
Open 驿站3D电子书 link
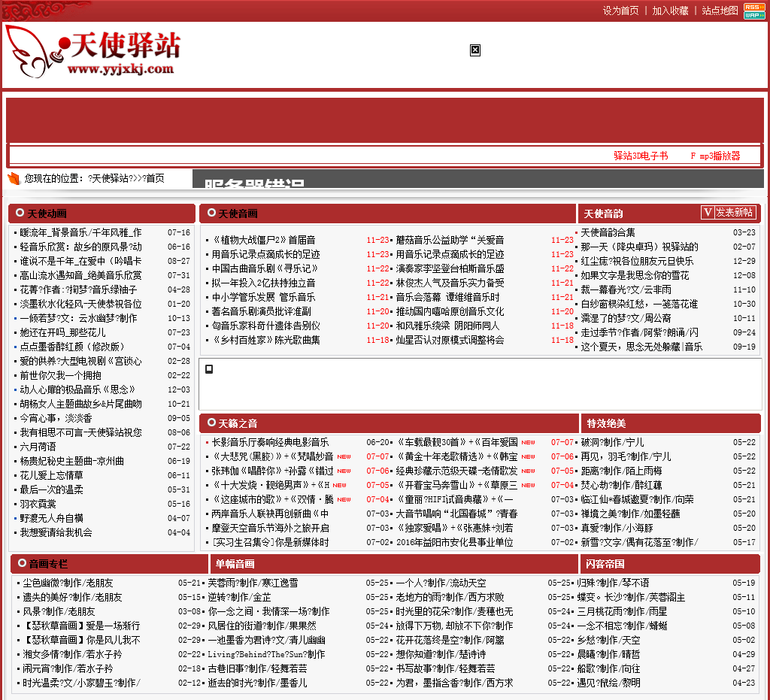pyautogui.click(x=641, y=156)
